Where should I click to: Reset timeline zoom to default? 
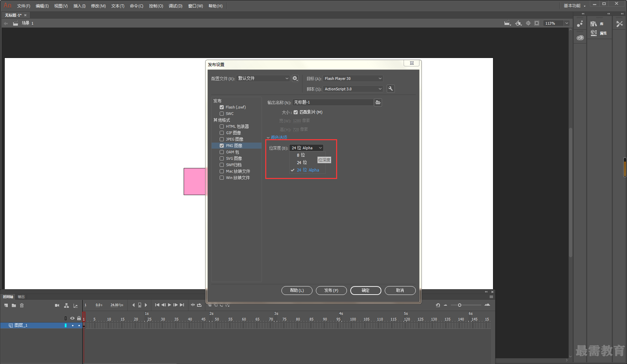438,305
